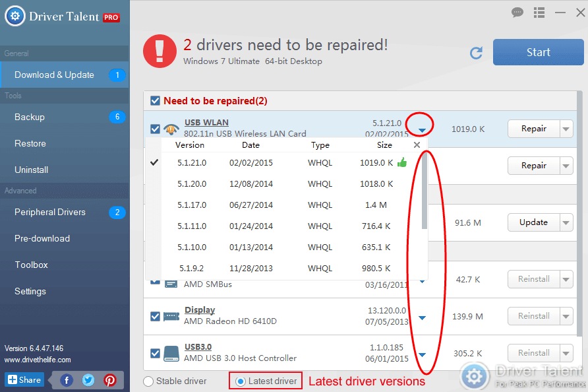Click Reinstall for Display driver
This screenshot has width=588, height=392.
click(534, 316)
